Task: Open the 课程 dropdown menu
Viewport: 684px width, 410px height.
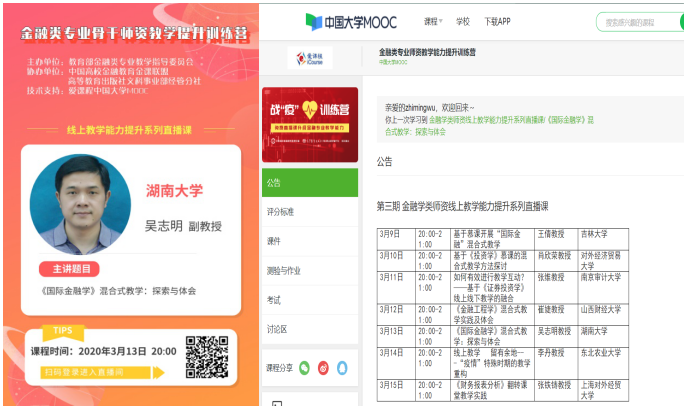Action: point(432,21)
